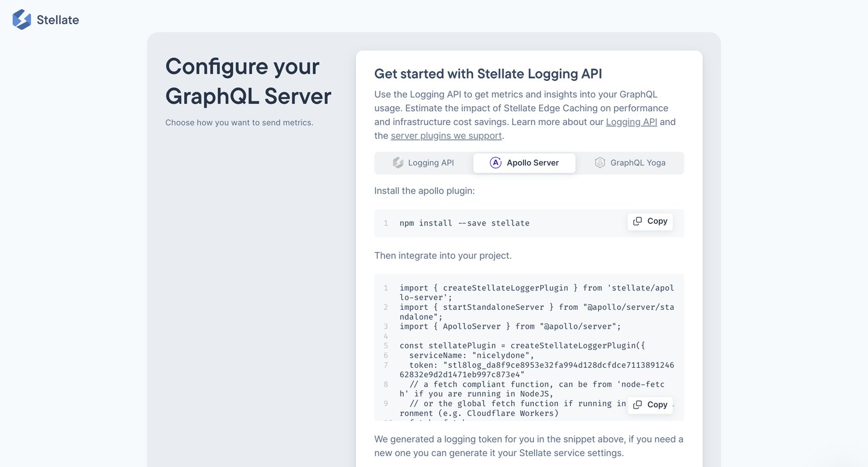Screen dimensions: 868x467
Task: Click the Stellate logo icon
Action: pos(22,20)
